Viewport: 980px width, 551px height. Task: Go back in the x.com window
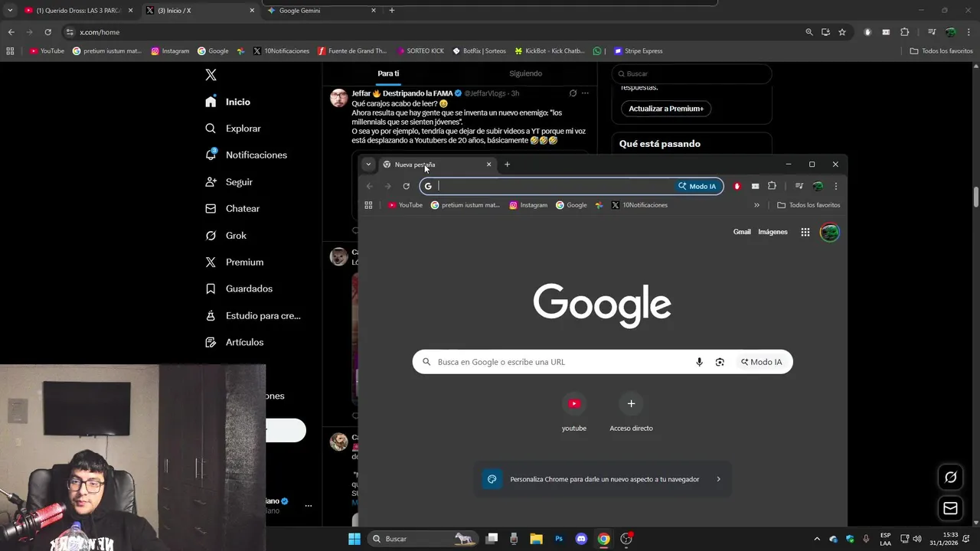coord(11,32)
